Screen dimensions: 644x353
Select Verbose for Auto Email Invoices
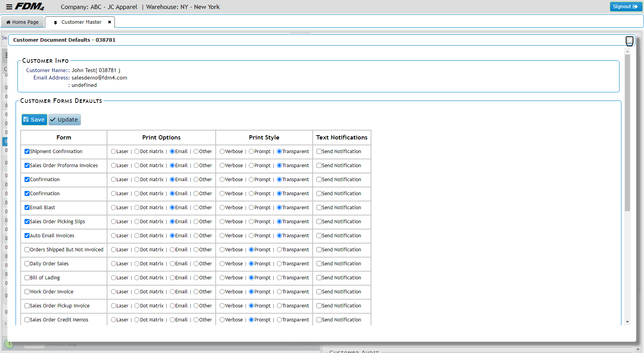click(x=222, y=236)
